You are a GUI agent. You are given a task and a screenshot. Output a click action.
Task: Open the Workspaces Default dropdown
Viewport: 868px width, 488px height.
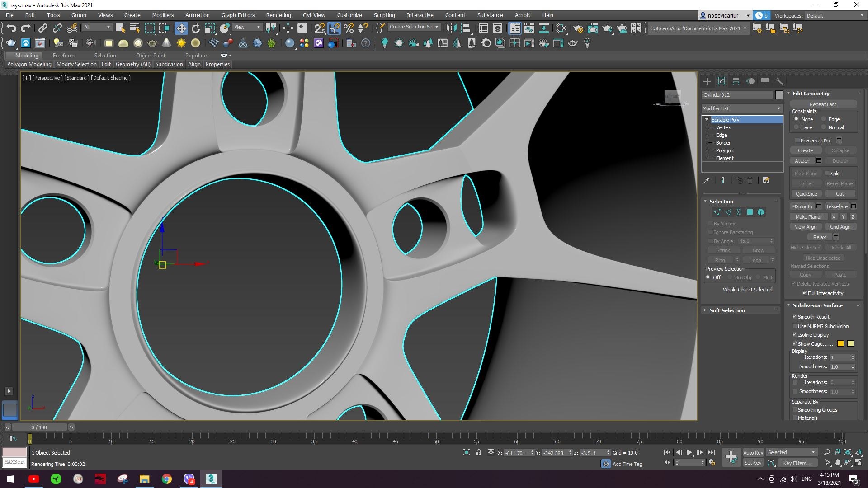tap(835, 15)
